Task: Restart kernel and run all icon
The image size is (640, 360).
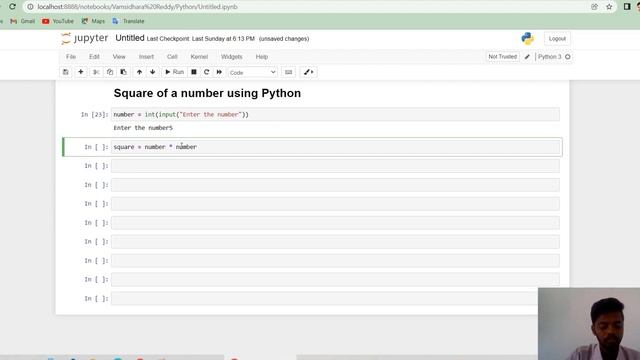Action: point(219,72)
